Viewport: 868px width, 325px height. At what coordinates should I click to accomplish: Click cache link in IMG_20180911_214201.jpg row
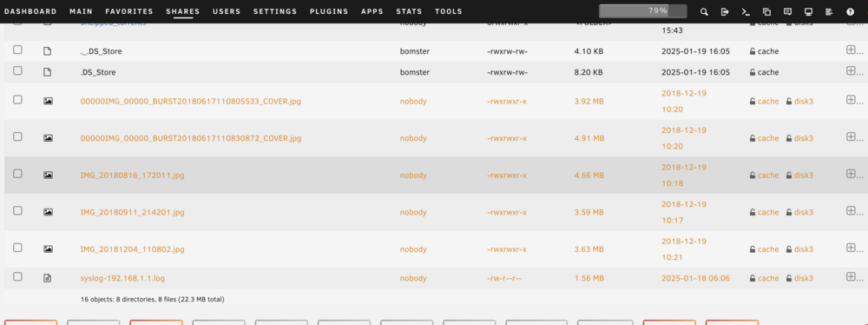point(768,212)
